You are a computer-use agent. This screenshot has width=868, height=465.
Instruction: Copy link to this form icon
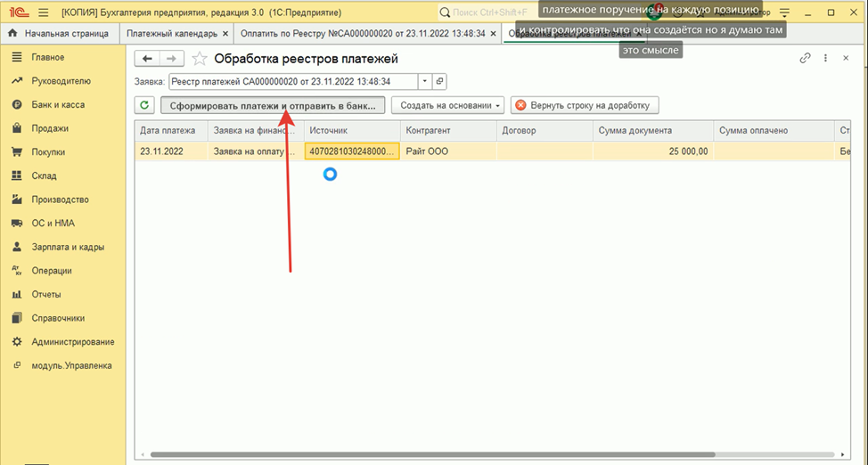(805, 58)
